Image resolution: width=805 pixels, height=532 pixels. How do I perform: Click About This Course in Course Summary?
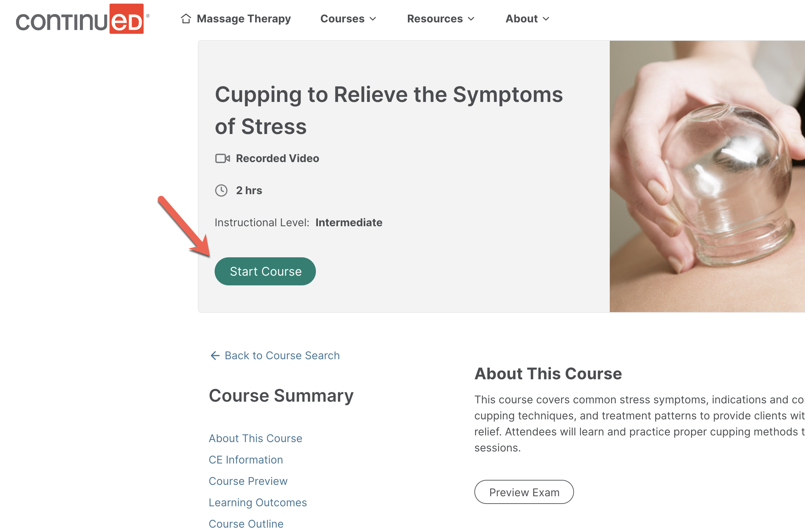[x=255, y=438]
